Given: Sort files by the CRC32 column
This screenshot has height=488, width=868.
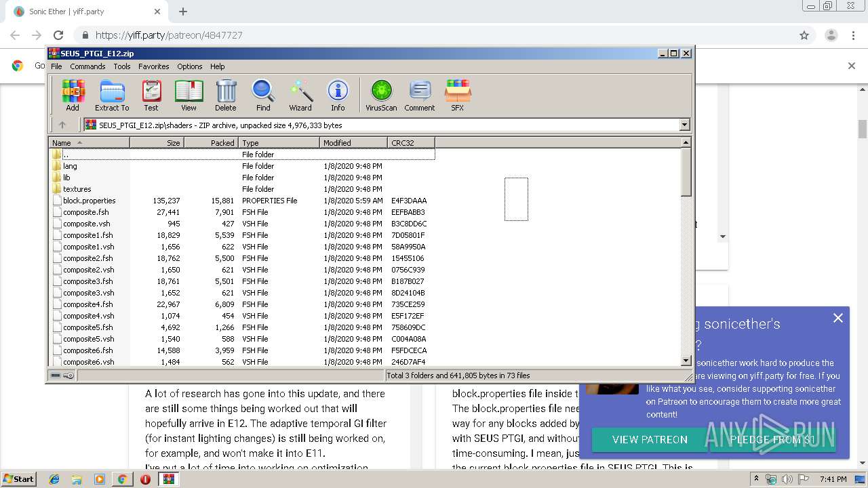Looking at the screenshot, I should tap(411, 143).
